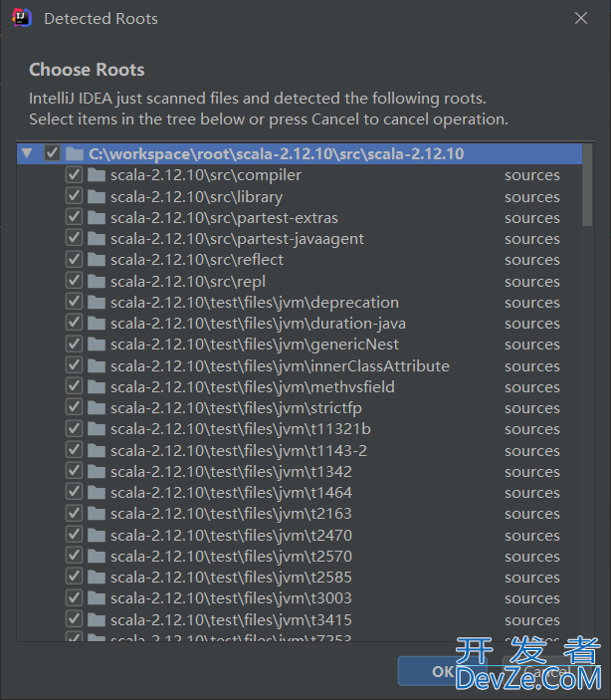Select scala-2.12.10\test\files\jvm\t2585 text
This screenshot has width=611, height=700.
[x=231, y=578]
